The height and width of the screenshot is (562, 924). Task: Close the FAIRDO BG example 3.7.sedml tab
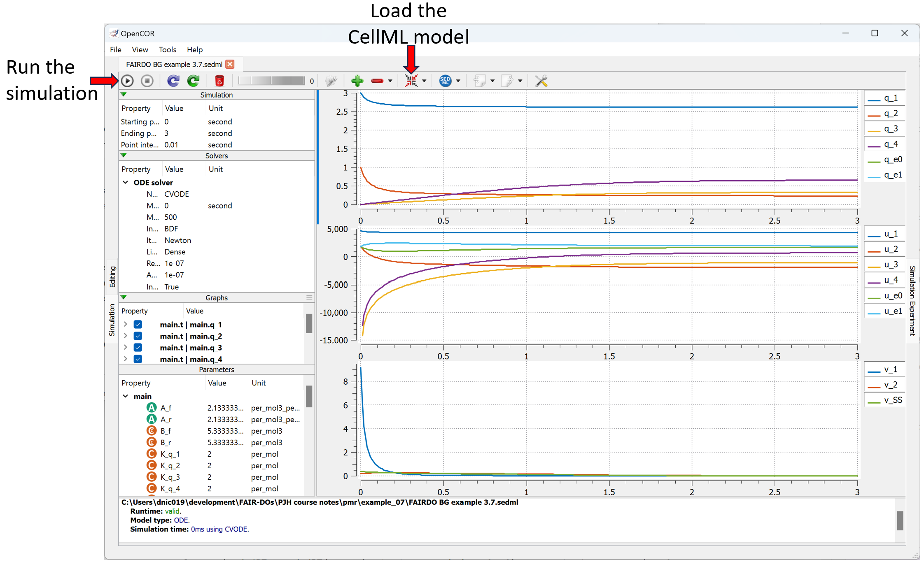(230, 64)
